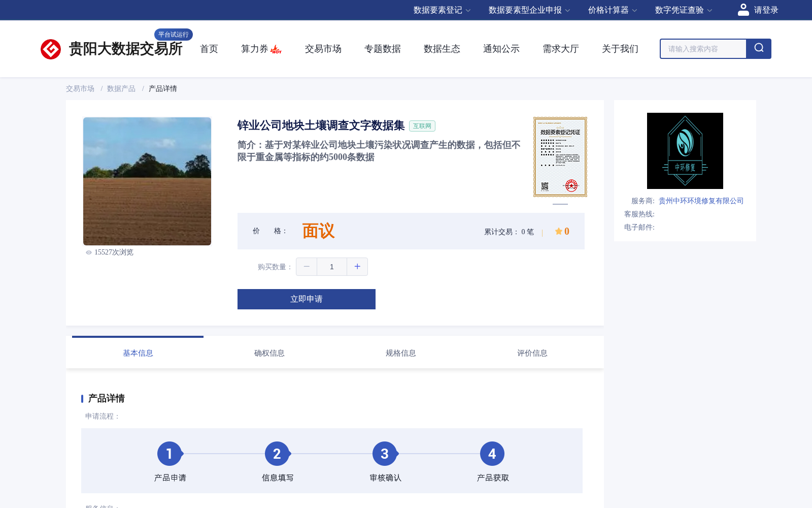Open the 价格计算器 dropdown menu
The image size is (812, 508).
point(613,10)
